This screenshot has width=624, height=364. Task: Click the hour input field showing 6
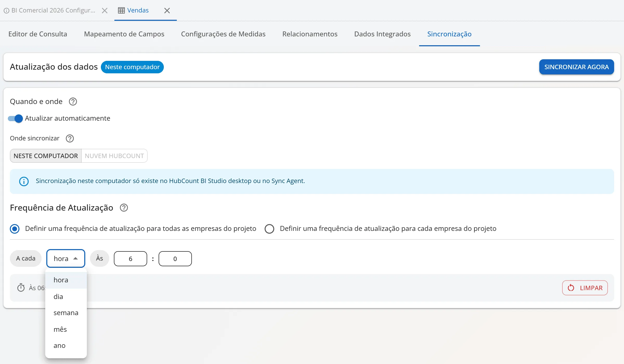(131, 259)
